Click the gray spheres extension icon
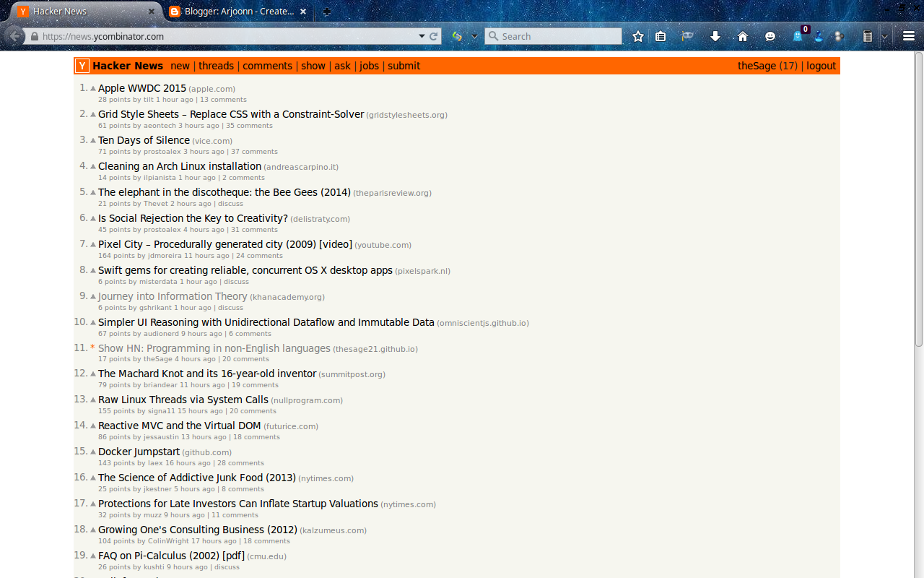924x578 pixels. coord(839,36)
